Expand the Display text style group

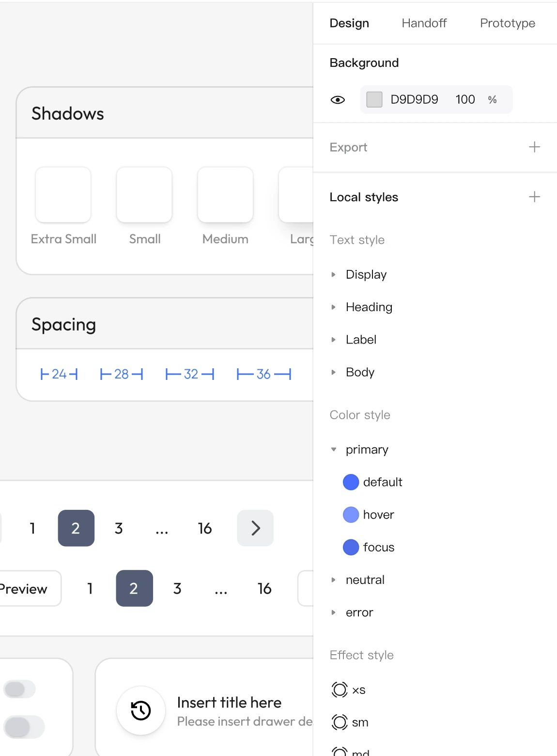click(333, 274)
